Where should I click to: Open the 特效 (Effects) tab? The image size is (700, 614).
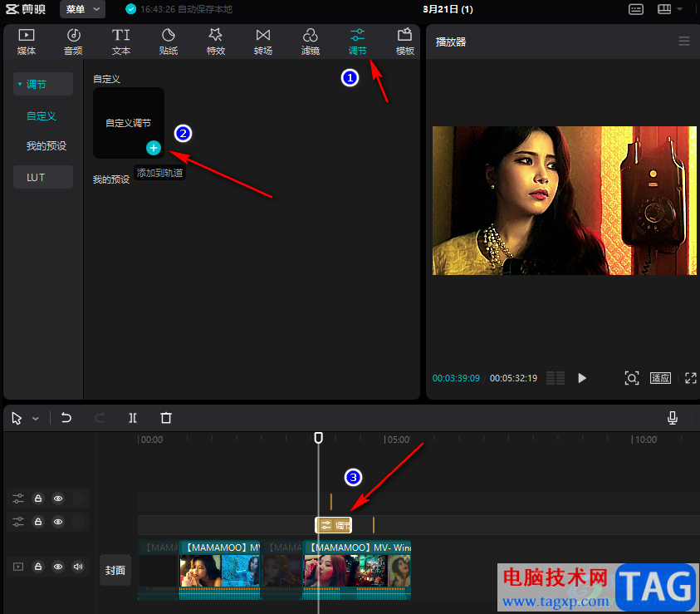click(x=216, y=42)
